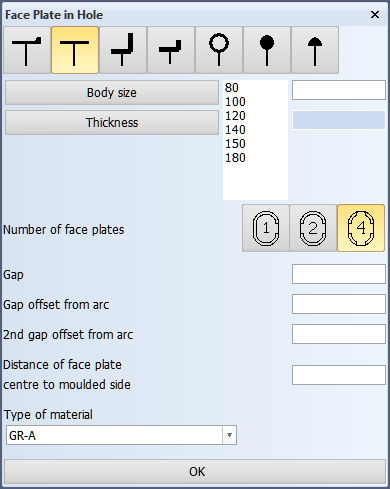Choose the small offset angle profile icon
Screen dimensions: 390x489
click(x=171, y=50)
